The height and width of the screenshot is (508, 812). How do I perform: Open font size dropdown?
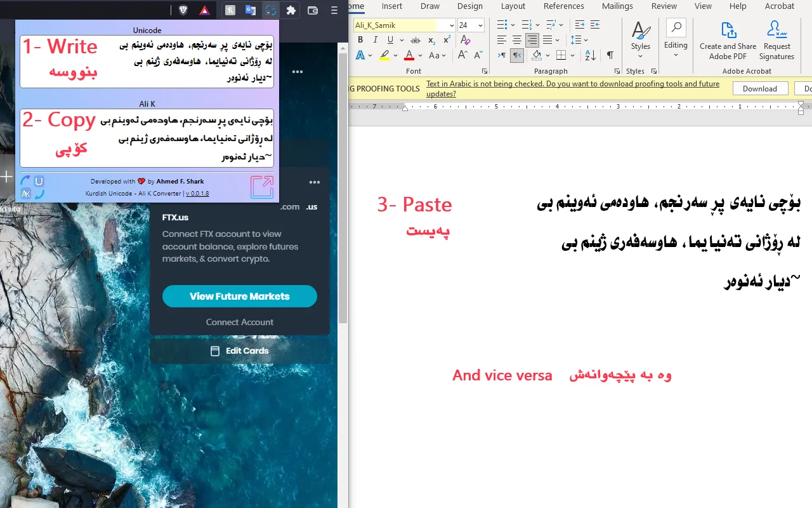[480, 25]
